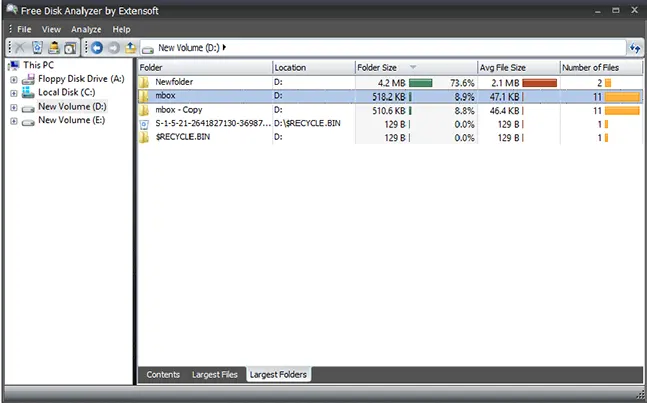Click the recycle bin toolbar icon
This screenshot has width=647, height=403.
tap(37, 48)
